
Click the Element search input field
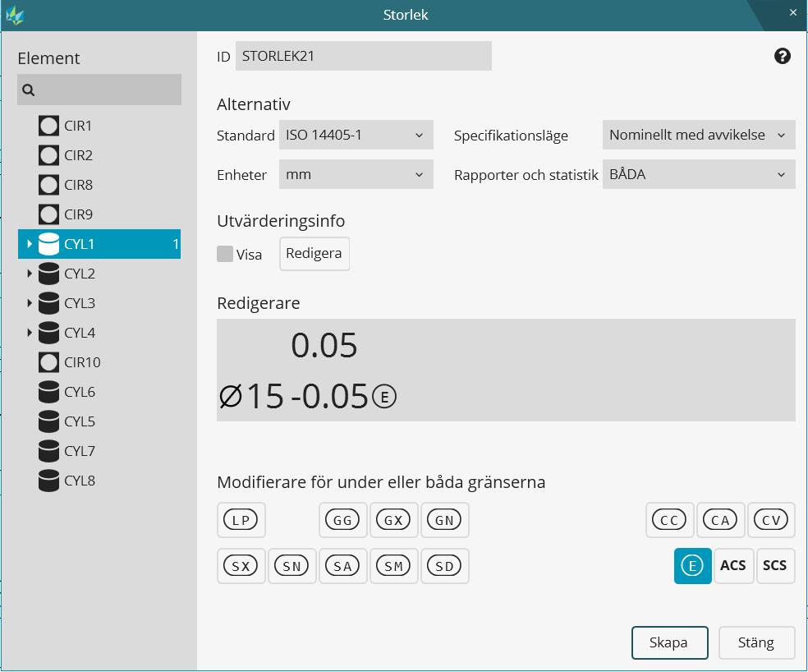point(99,90)
